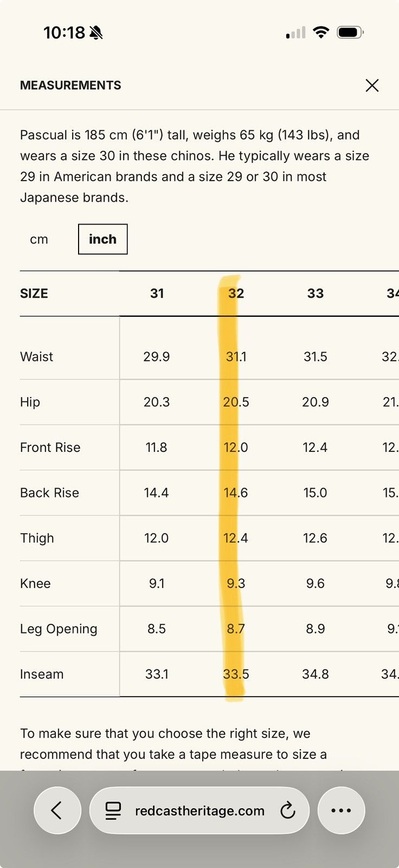Image resolution: width=399 pixels, height=868 pixels.
Task: Open the three-dot more options menu
Action: (341, 810)
